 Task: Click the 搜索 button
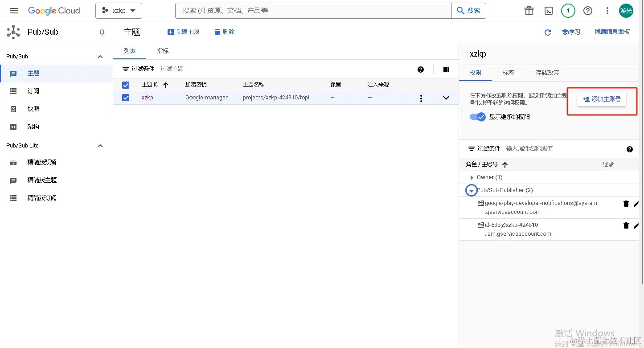(x=469, y=11)
